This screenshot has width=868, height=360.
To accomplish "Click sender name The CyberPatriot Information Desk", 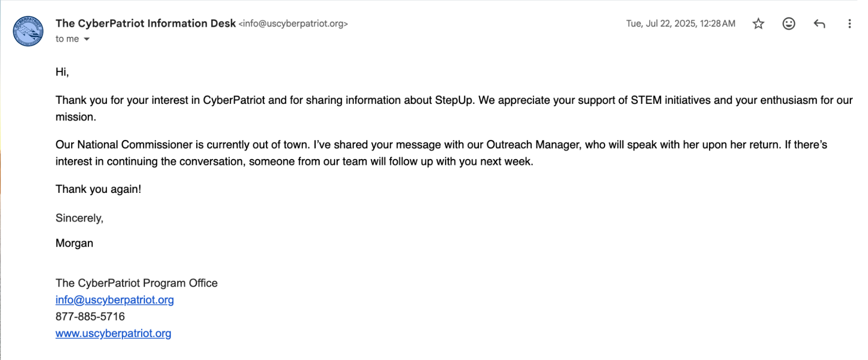I will (x=145, y=23).
